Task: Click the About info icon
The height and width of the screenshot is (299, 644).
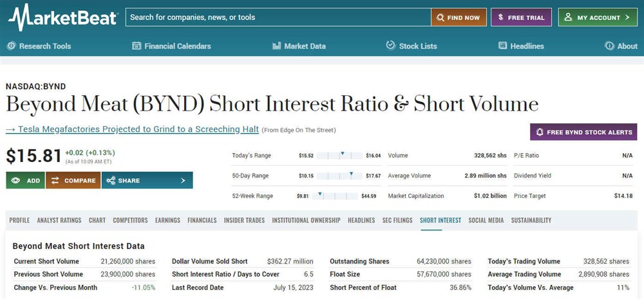Action: coord(609,46)
